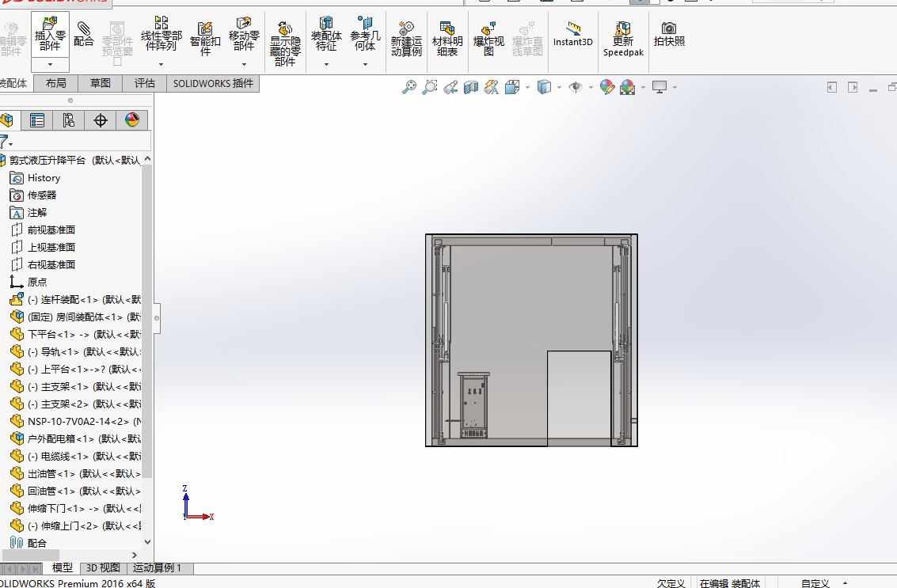Open Apply Scene dropdown arrow
The width and height of the screenshot is (897, 588).
tap(643, 88)
